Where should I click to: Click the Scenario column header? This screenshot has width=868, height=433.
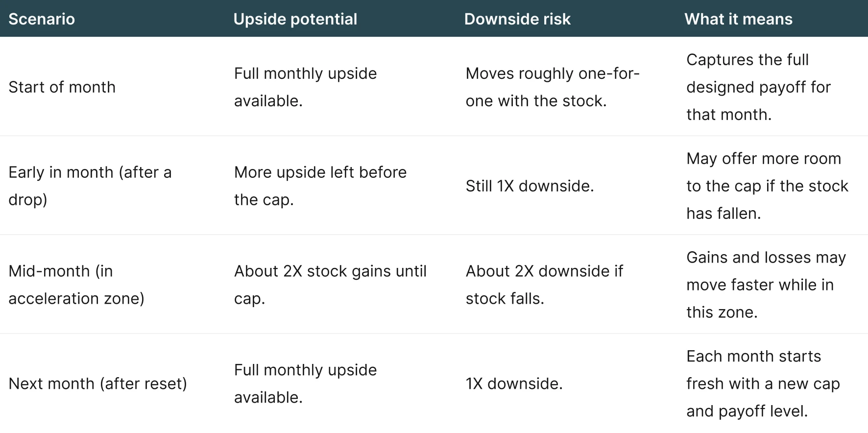click(42, 19)
